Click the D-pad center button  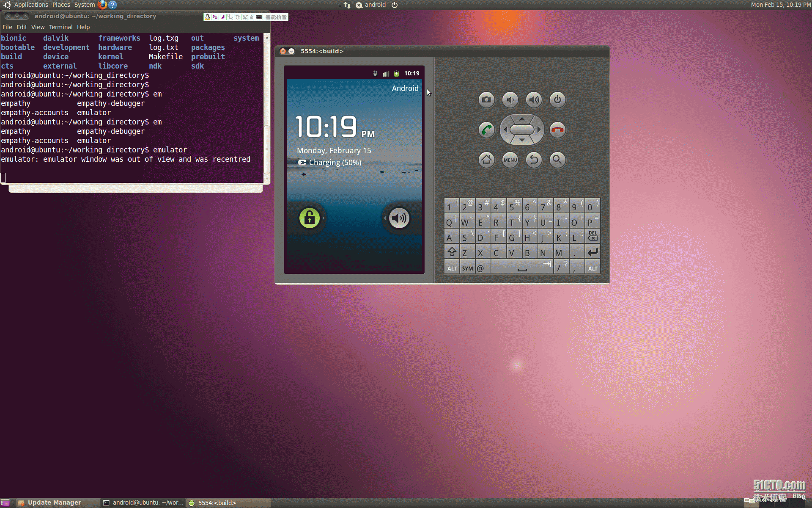522,130
